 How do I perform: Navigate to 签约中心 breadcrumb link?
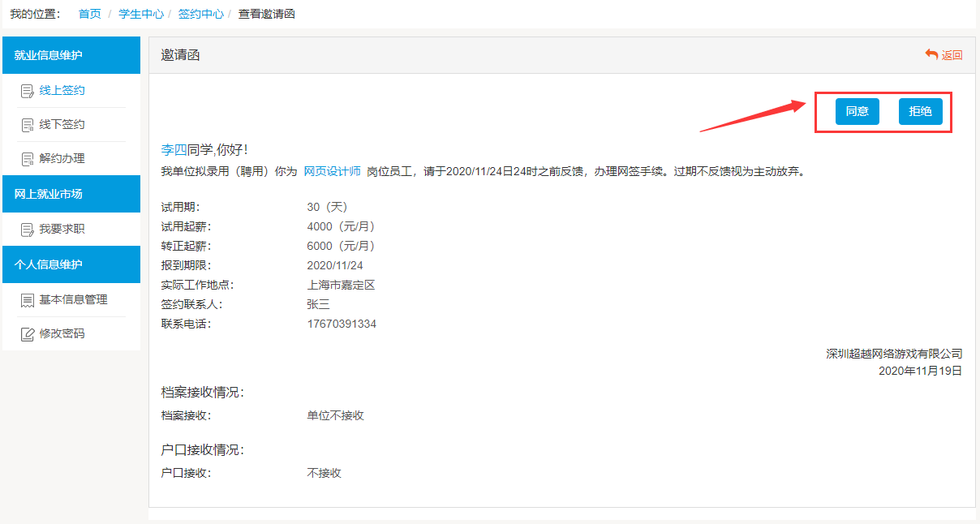pyautogui.click(x=200, y=14)
